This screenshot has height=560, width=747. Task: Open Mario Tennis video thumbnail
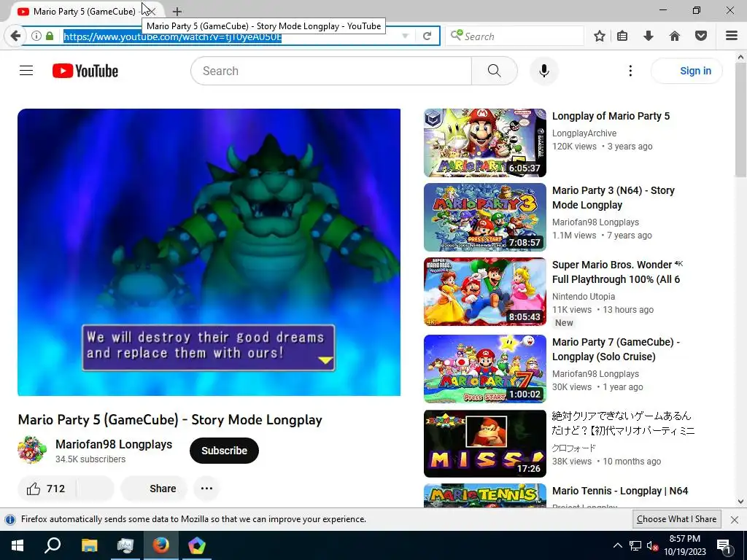coord(484,496)
